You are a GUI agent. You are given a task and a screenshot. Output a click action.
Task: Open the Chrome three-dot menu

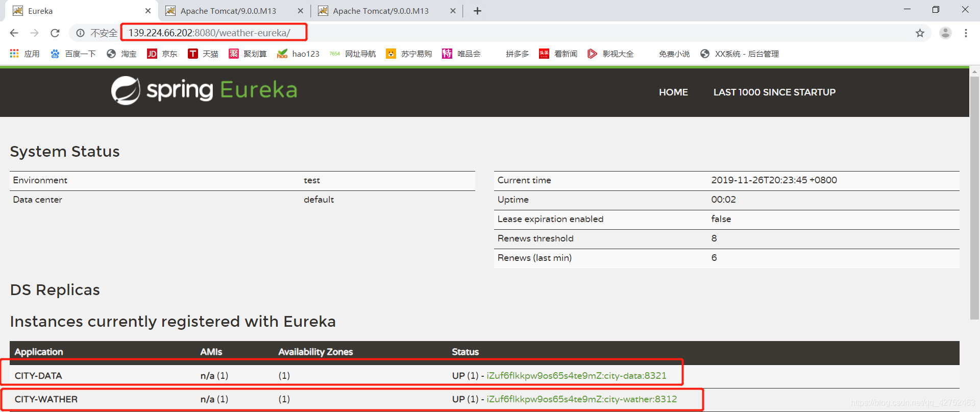[966, 33]
